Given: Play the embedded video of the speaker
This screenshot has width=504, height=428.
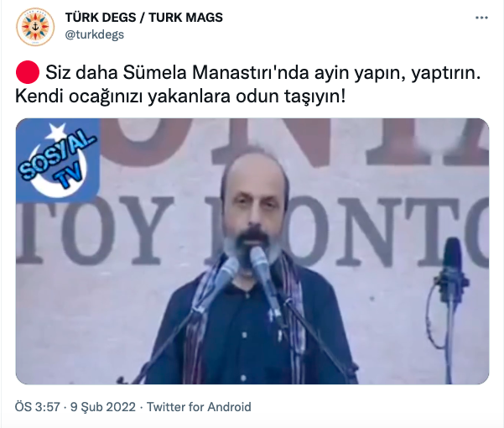Looking at the screenshot, I should (x=252, y=251).
